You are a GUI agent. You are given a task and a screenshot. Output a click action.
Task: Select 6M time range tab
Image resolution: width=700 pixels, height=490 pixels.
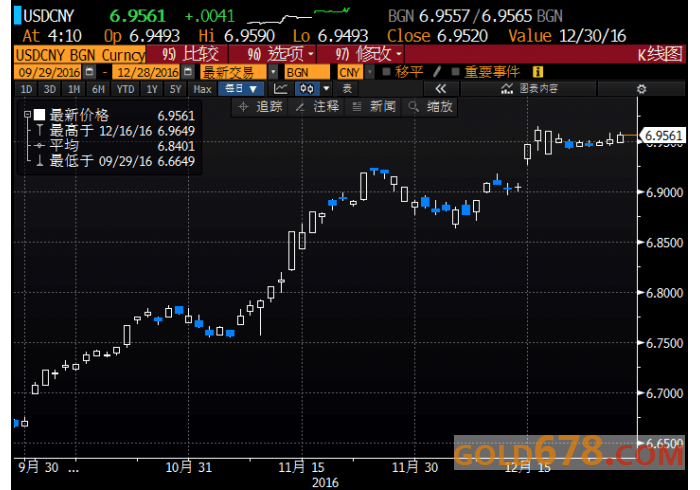(98, 89)
